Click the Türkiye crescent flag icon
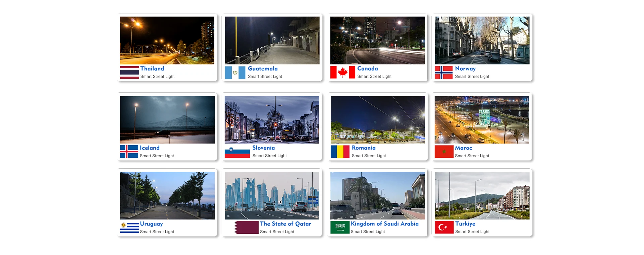The width and height of the screenshot is (644, 255). [444, 227]
